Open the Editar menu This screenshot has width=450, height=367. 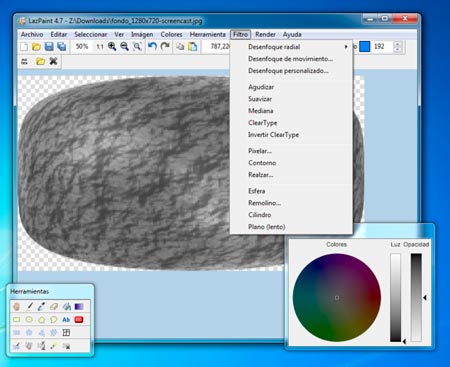pyautogui.click(x=59, y=34)
